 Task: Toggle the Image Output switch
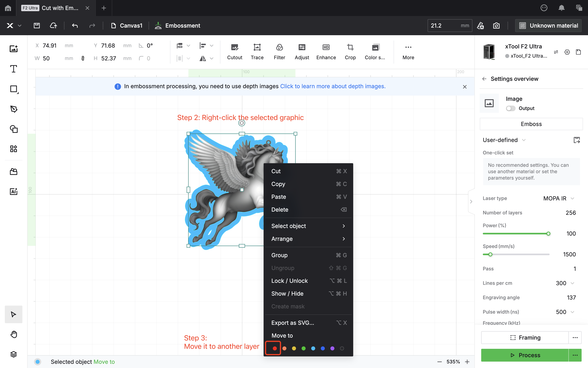511,108
